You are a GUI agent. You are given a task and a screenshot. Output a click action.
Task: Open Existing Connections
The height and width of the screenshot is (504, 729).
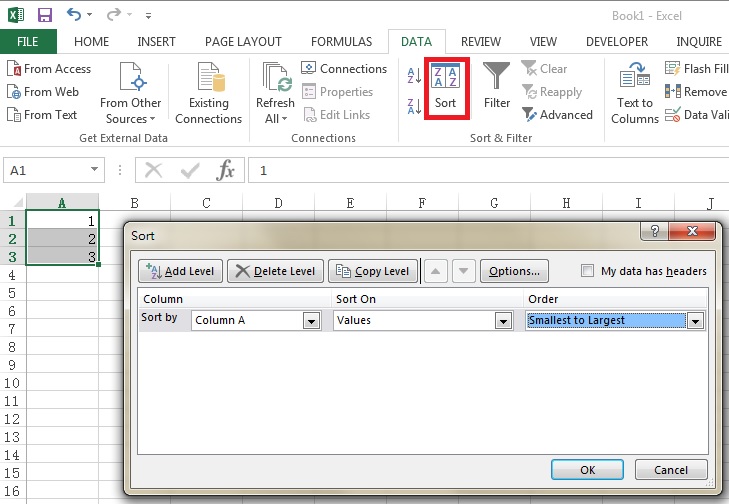[x=208, y=93]
